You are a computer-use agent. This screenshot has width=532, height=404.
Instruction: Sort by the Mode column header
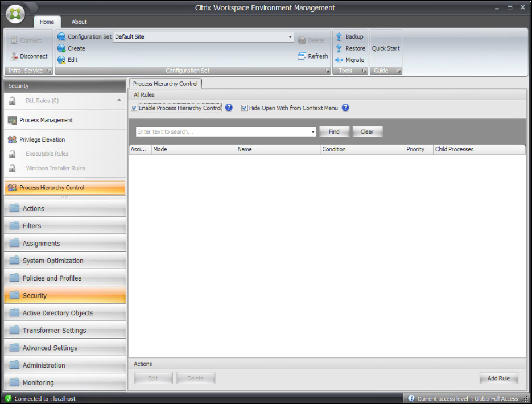(193, 149)
